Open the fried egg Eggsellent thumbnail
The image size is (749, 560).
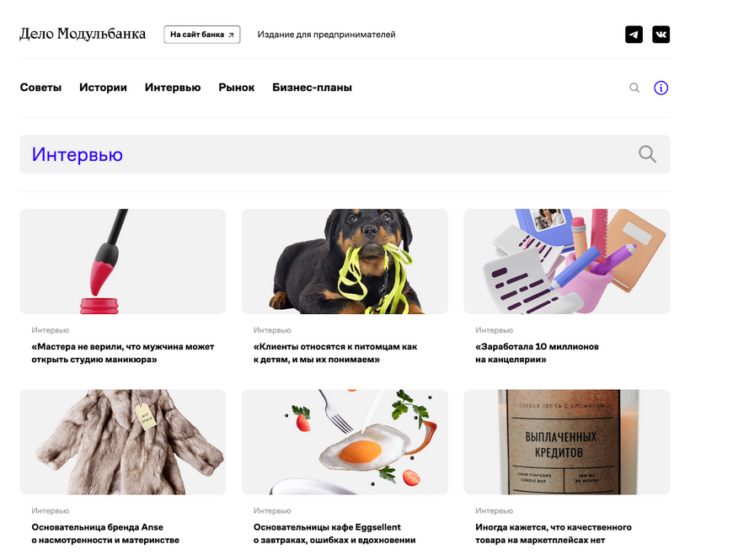345,442
